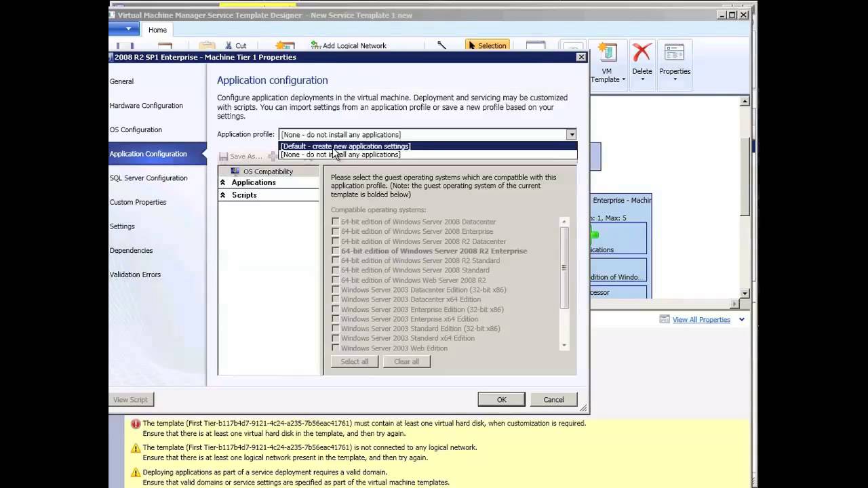Toggle bolded Windows Server 2008 R2 Enterprise checkbox
This screenshot has height=488, width=868.
tap(335, 251)
